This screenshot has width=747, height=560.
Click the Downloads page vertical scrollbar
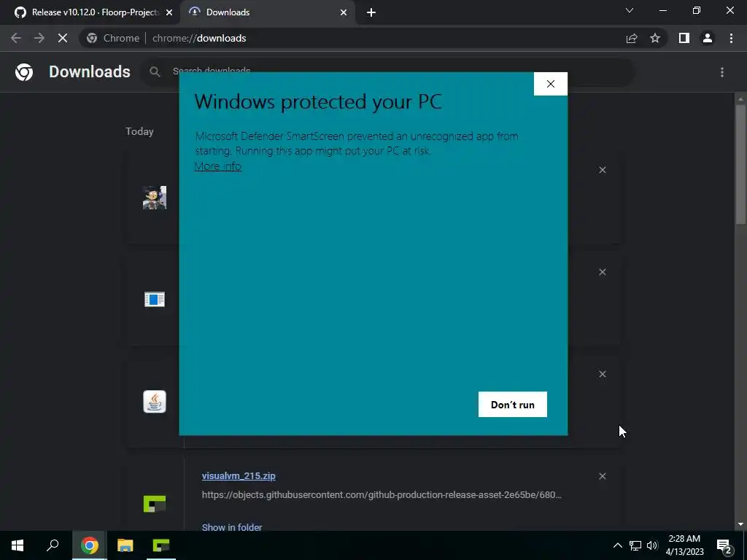click(x=740, y=164)
